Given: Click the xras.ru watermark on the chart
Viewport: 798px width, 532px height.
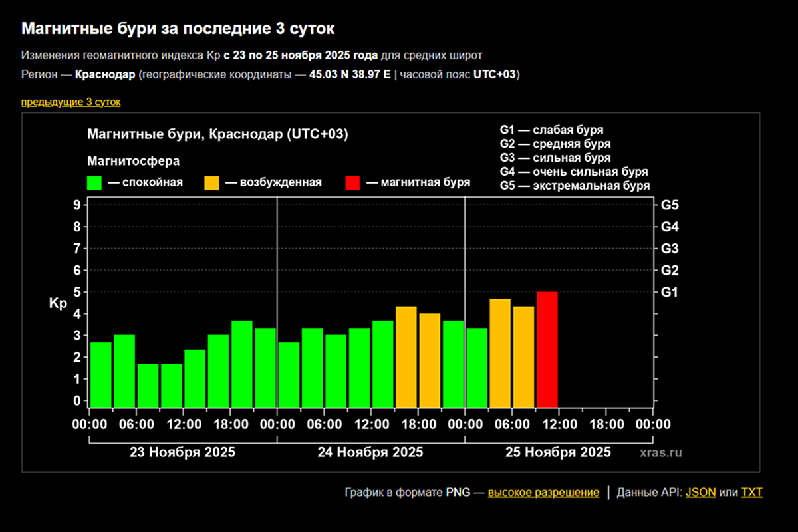Looking at the screenshot, I should 661,452.
